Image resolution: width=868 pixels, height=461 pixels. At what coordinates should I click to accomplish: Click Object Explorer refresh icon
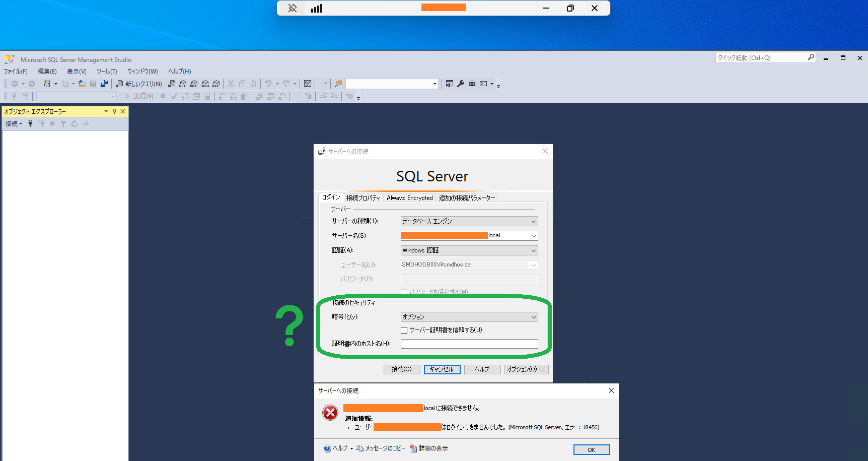coord(75,123)
